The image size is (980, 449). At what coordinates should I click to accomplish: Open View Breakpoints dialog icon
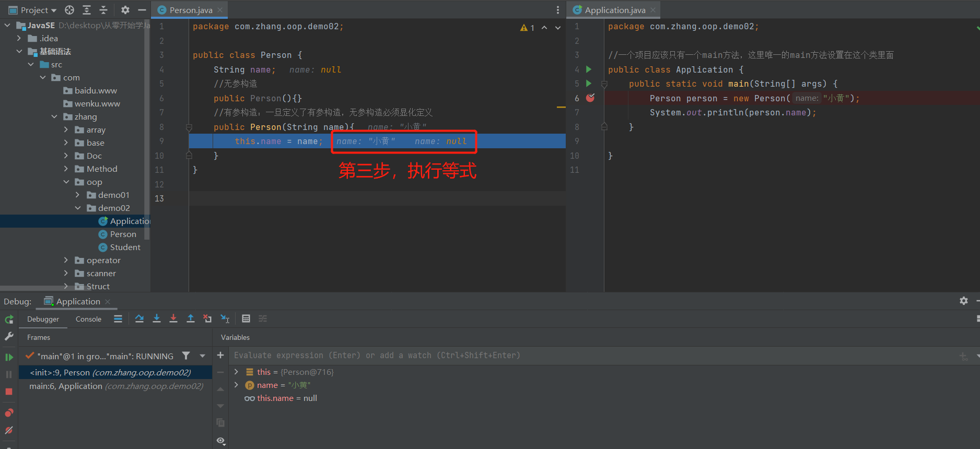click(x=9, y=413)
